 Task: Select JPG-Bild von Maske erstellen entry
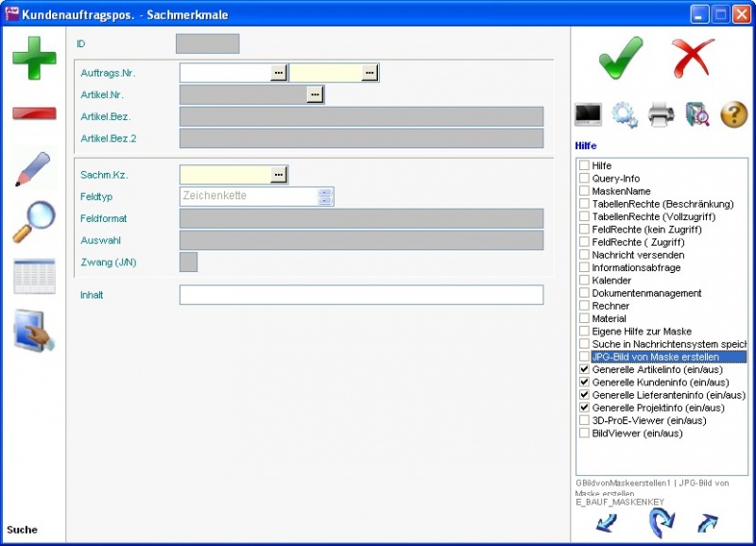[655, 357]
